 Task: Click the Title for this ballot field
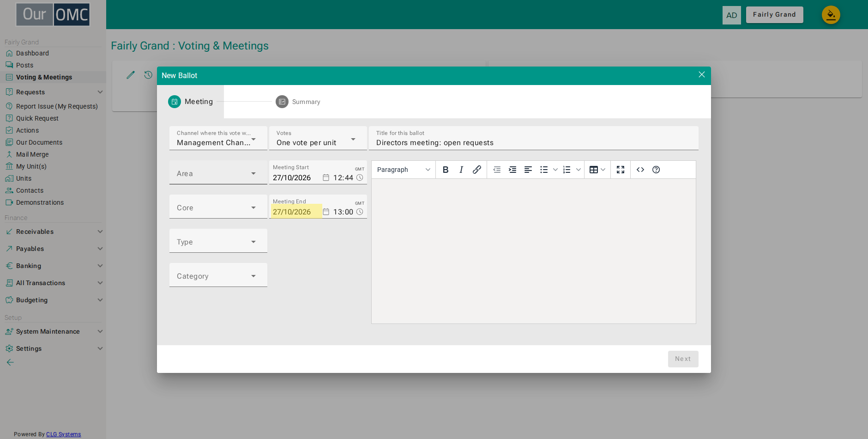click(x=533, y=138)
